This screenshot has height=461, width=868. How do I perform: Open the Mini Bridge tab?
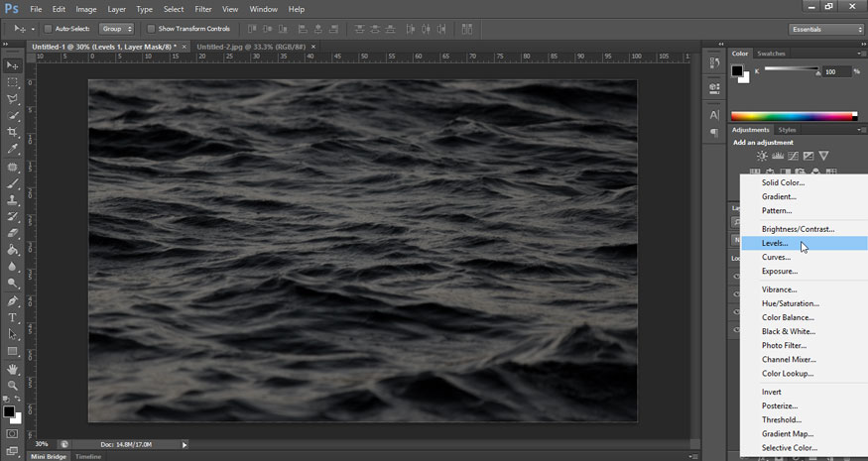[x=49, y=457]
